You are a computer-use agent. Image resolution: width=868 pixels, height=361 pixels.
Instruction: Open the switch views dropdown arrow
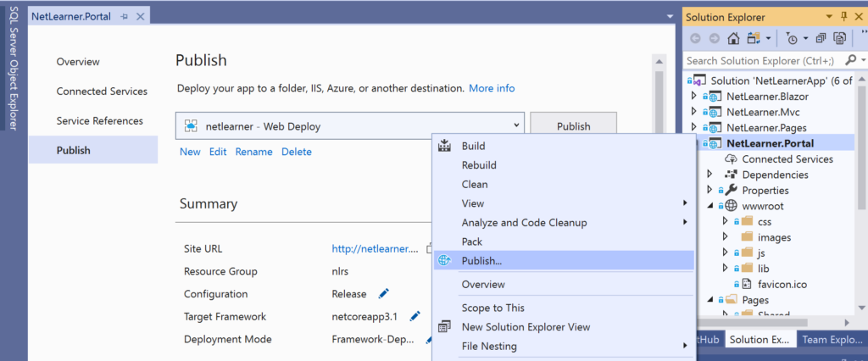768,39
